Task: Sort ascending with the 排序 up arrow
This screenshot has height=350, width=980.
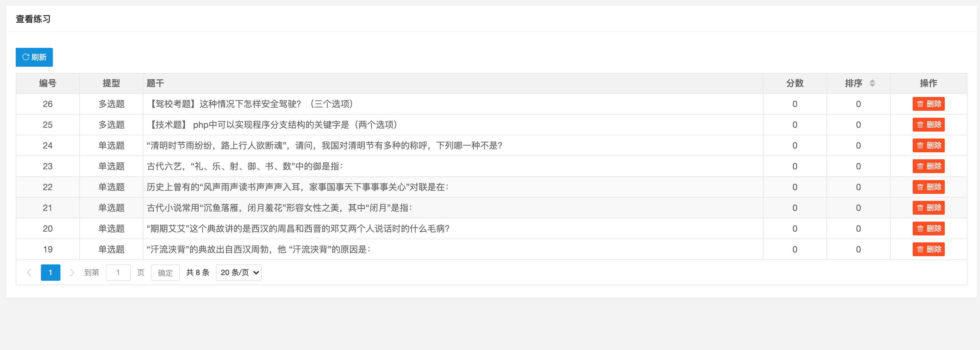Action: pos(872,81)
